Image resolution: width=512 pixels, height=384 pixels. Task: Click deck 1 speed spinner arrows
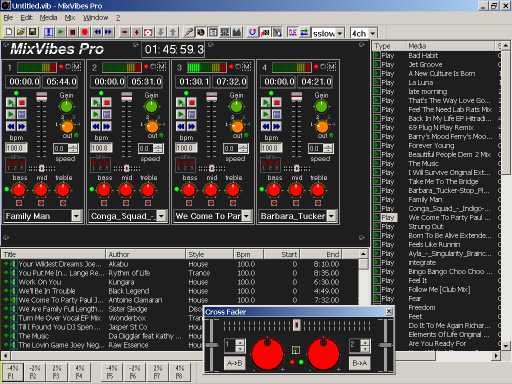coord(74,148)
